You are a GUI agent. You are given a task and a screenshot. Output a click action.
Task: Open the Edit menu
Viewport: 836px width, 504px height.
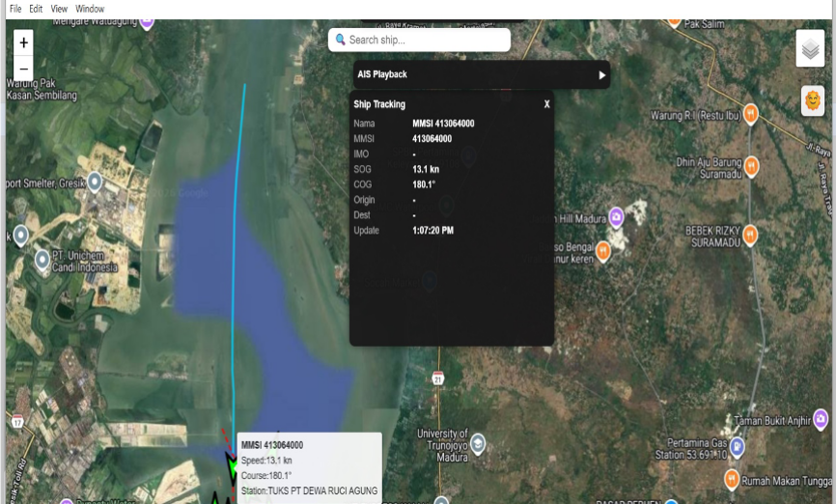[36, 9]
